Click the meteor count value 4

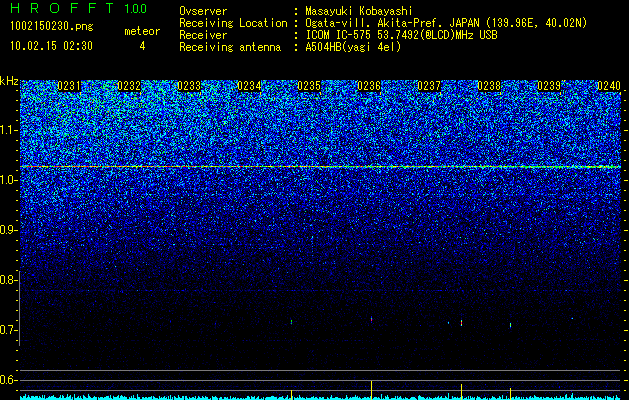coord(142,46)
